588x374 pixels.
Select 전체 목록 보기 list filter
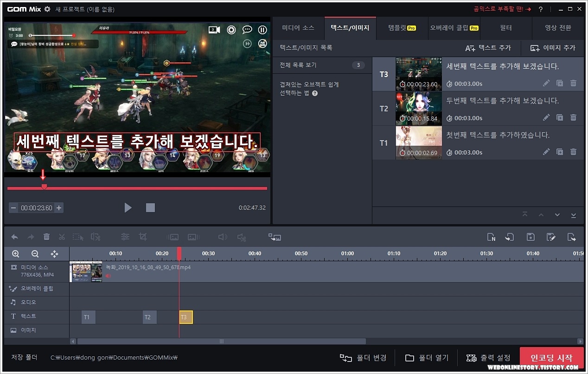[322, 65]
